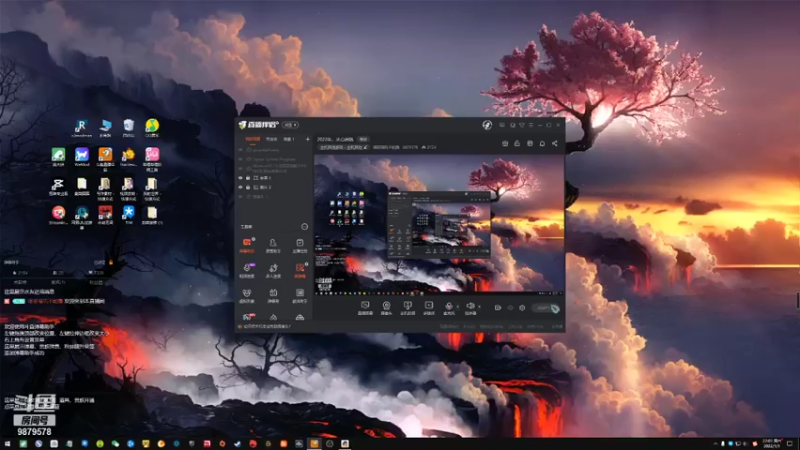The height and width of the screenshot is (450, 800).
Task: Edit the stream category pill with pencil
Action: pyautogui.click(x=343, y=147)
